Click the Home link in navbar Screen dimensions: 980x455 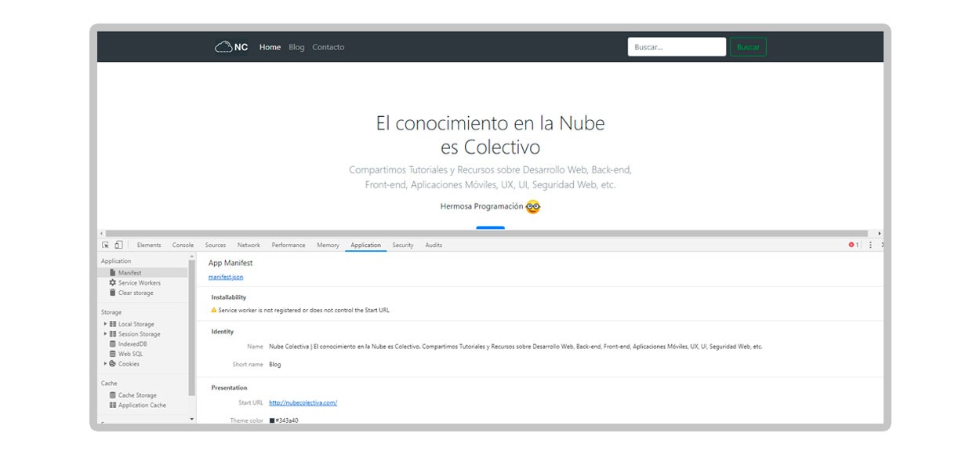coord(270,47)
